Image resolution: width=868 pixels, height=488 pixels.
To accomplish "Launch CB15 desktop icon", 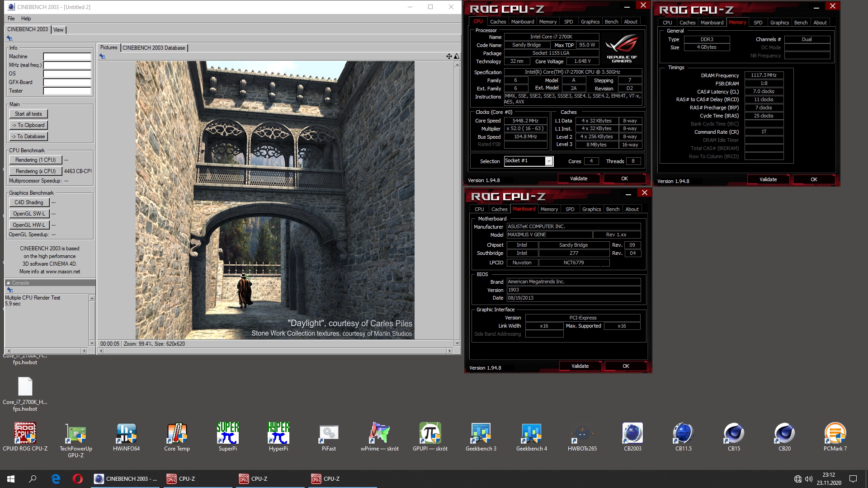I will point(734,436).
